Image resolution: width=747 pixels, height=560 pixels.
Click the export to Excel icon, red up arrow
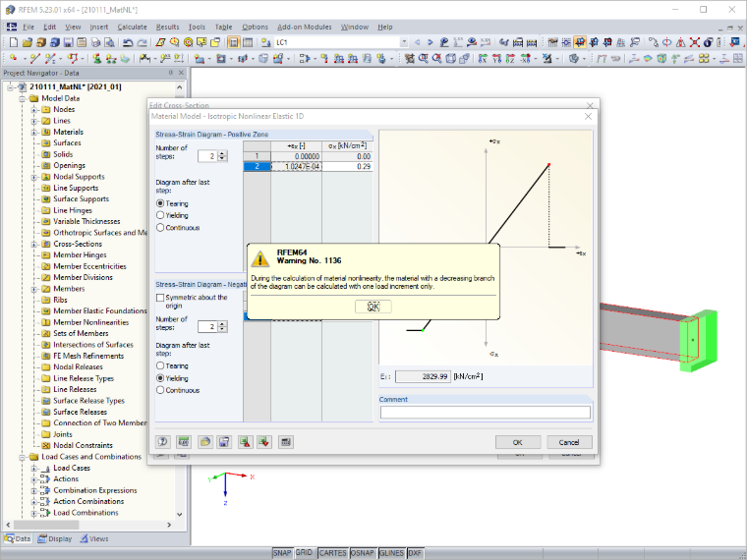tap(246, 442)
